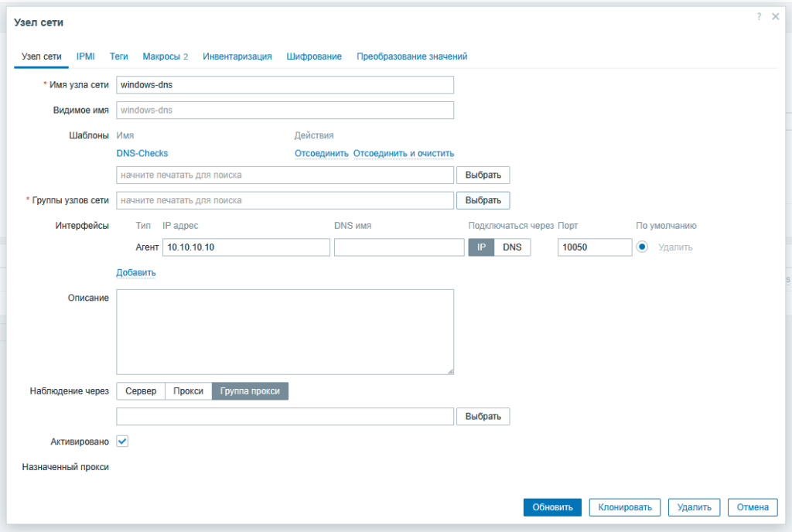The height and width of the screenshot is (532, 792).
Task: Choose Прокси for monitoring
Action: [189, 391]
